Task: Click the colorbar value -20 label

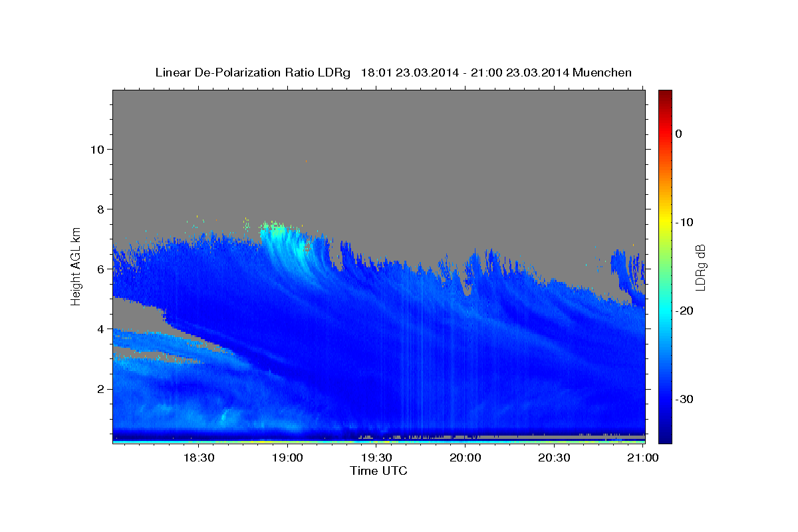Action: click(683, 311)
